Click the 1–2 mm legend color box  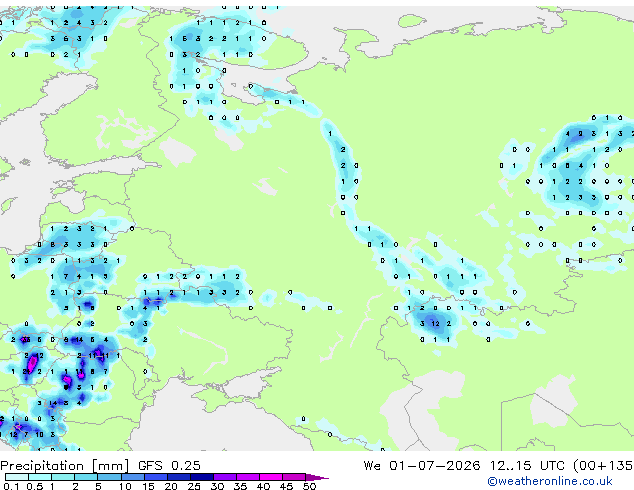[x=63, y=477]
